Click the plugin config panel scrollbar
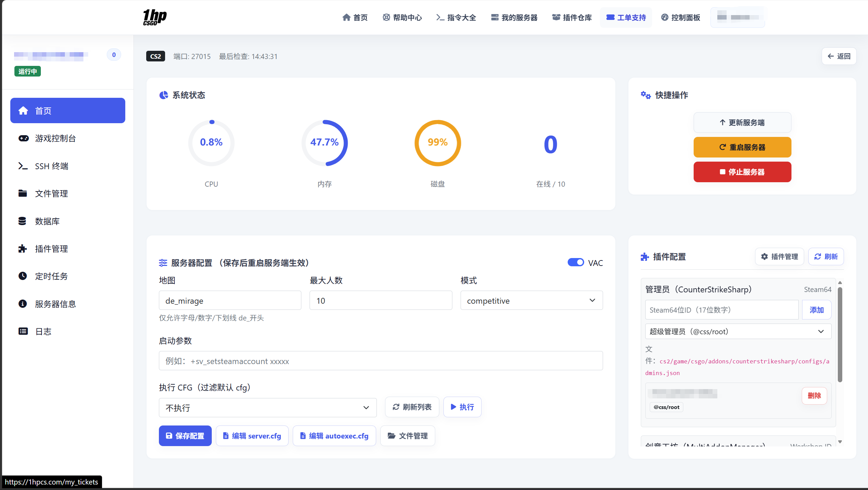Image resolution: width=868 pixels, height=490 pixels. 840,335
